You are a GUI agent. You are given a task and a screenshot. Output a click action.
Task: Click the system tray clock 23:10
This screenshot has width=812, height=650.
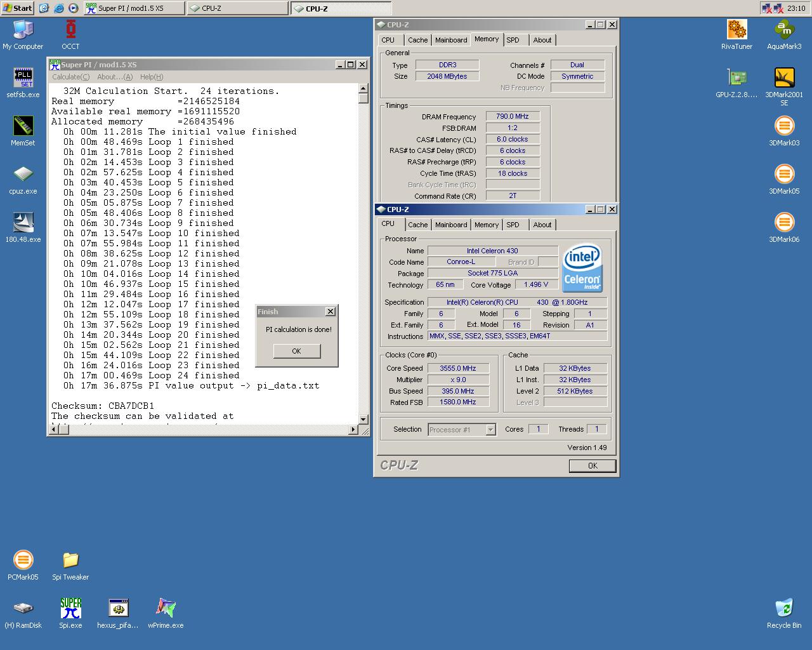pyautogui.click(x=796, y=8)
